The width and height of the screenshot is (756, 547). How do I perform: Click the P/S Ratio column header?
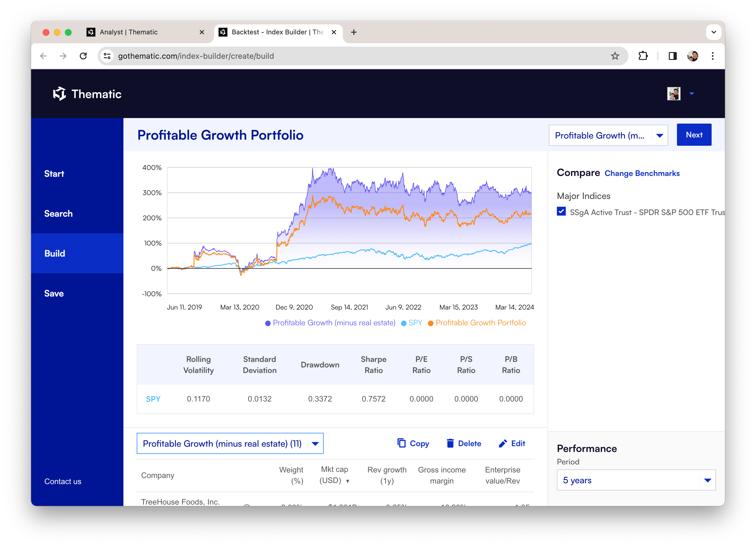466,365
